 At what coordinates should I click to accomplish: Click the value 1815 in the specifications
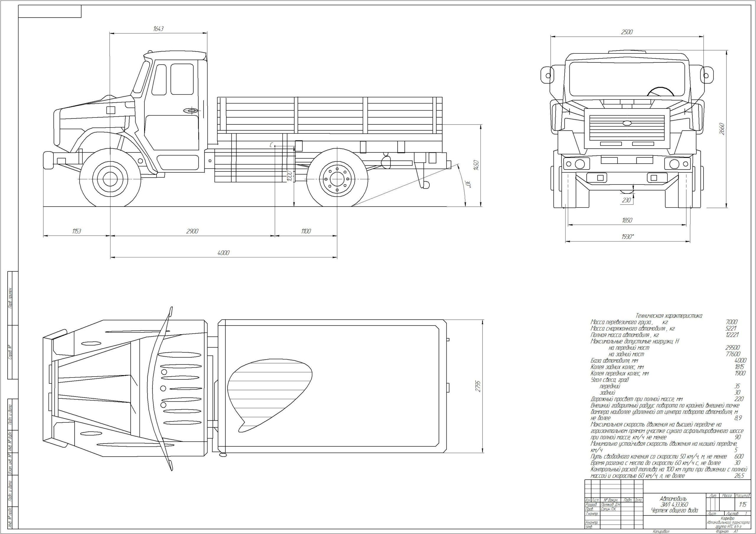(x=739, y=367)
